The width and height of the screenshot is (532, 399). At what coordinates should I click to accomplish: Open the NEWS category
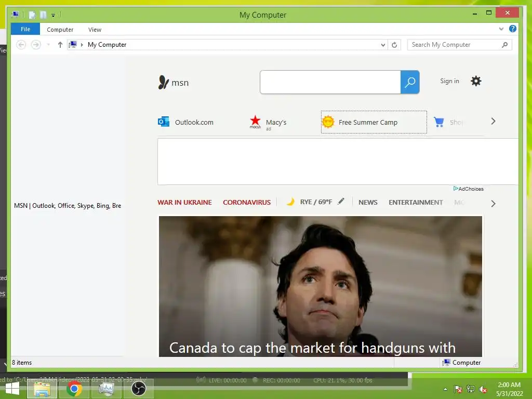click(368, 202)
